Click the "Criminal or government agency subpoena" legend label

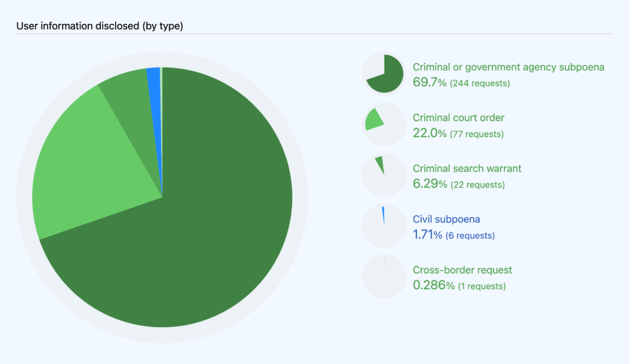click(508, 67)
